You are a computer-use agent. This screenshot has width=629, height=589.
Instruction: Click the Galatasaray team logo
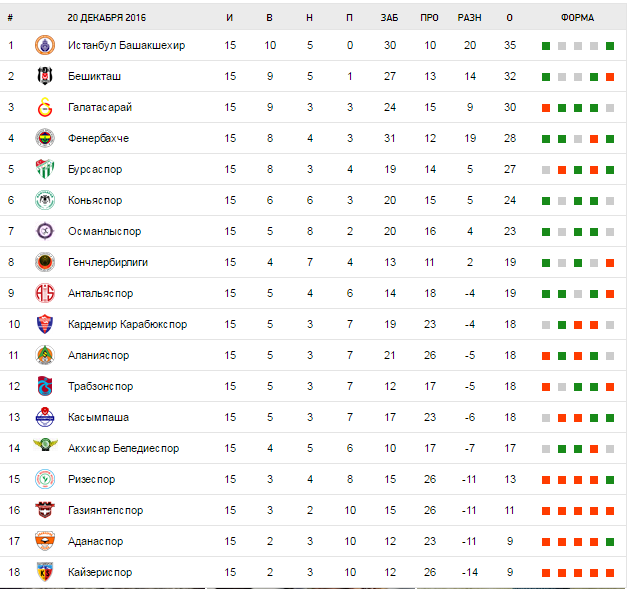[x=44, y=107]
